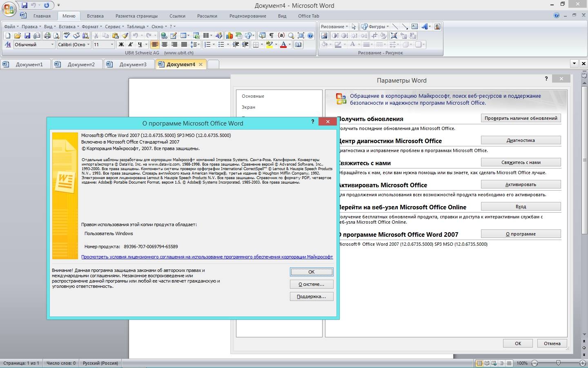Click the Decrease Indent icon
This screenshot has width=588, height=368.
[236, 45]
